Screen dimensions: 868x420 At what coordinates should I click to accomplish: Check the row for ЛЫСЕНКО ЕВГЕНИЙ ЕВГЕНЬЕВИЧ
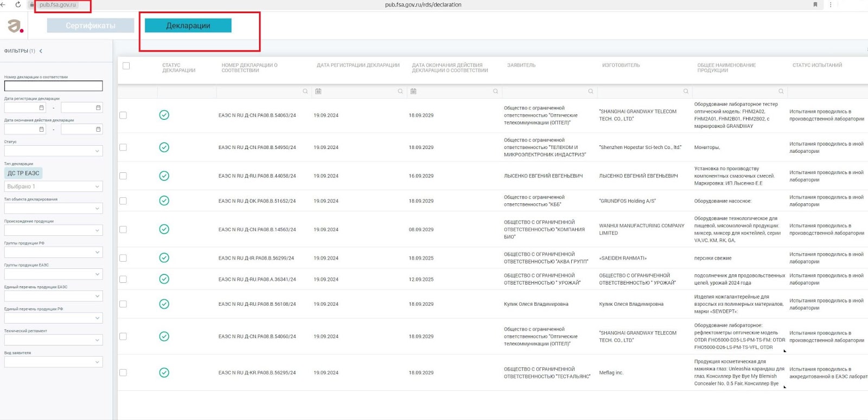pos(123,176)
